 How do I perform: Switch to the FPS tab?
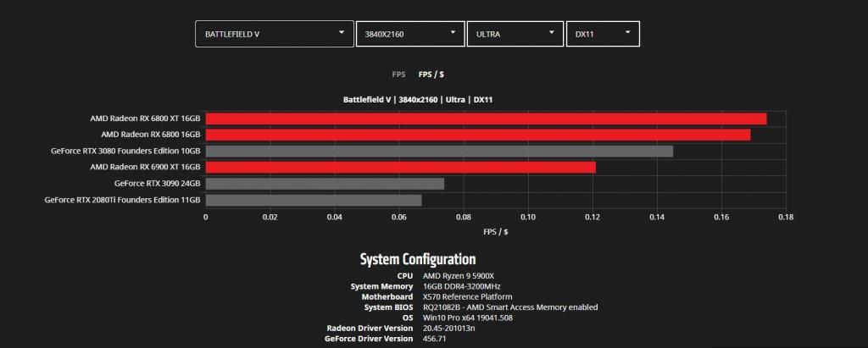coord(398,75)
